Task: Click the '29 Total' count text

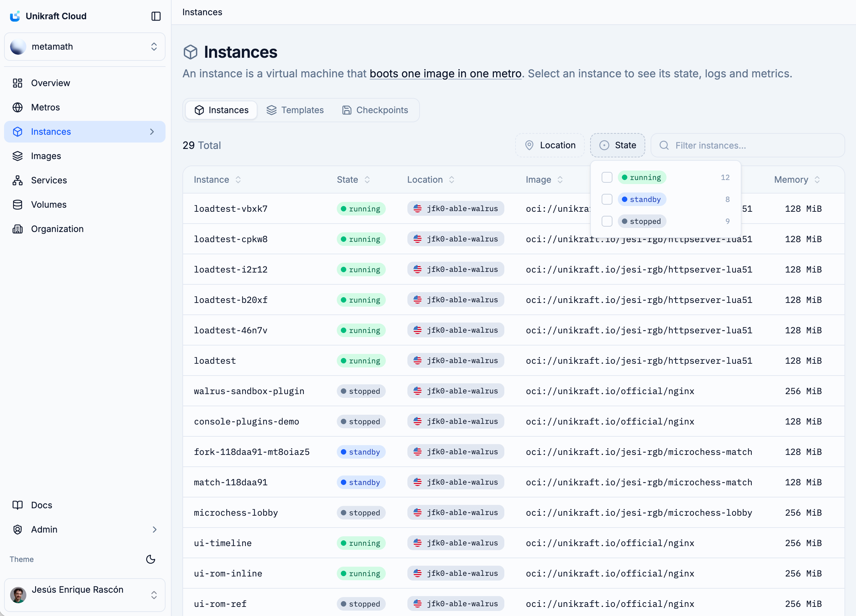Action: point(202,145)
